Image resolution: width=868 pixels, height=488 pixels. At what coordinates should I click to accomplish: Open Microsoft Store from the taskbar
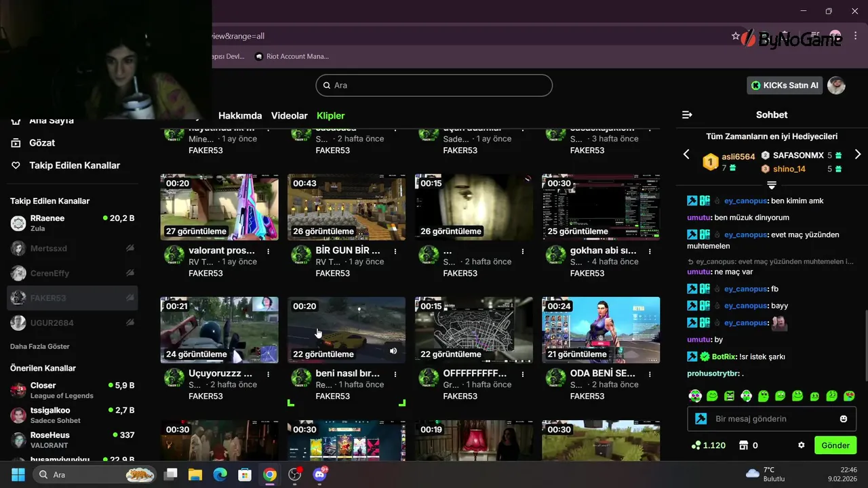[x=245, y=474]
